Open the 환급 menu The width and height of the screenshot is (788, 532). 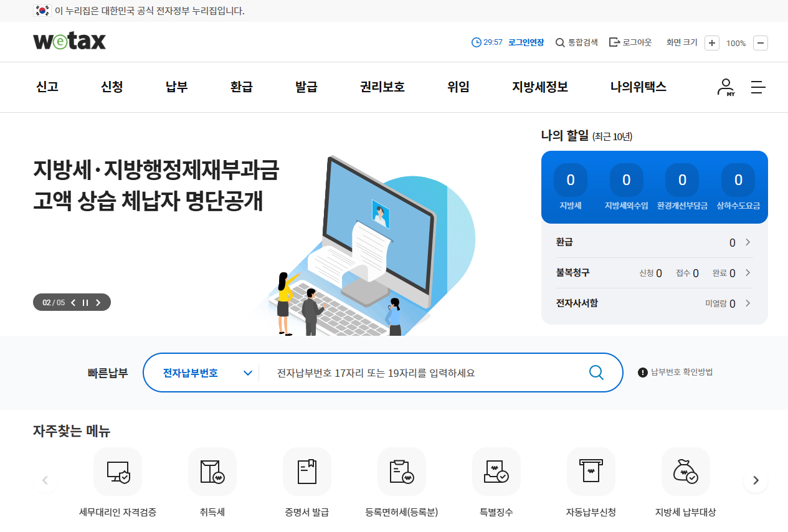[242, 87]
